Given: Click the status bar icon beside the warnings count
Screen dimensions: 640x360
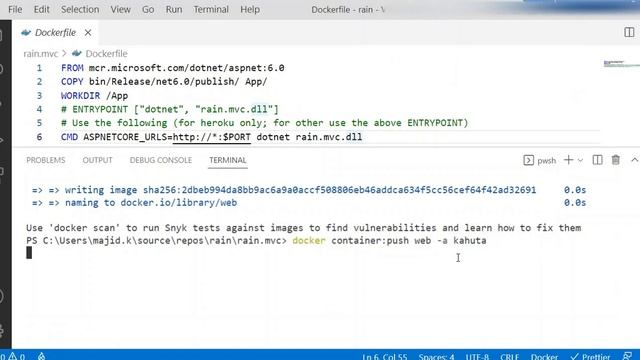Looking at the screenshot, I should point(41,356).
